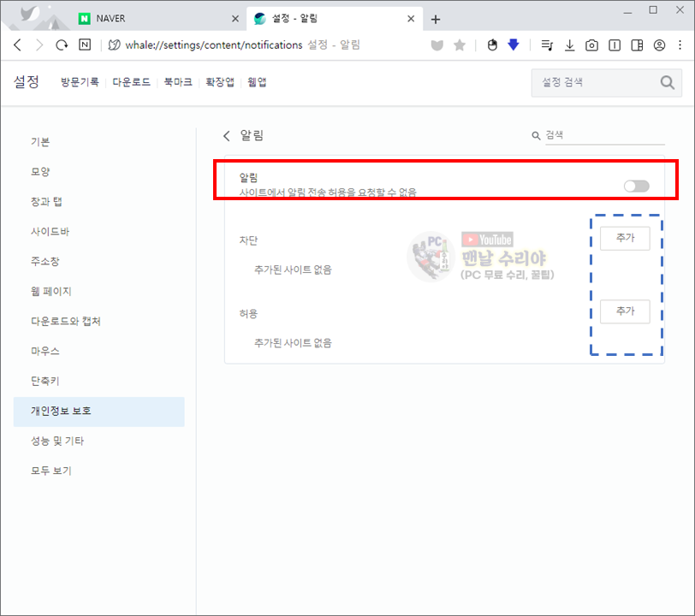The height and width of the screenshot is (616, 695).
Task: Select the 설정 - 알림 tab
Action: [334, 19]
